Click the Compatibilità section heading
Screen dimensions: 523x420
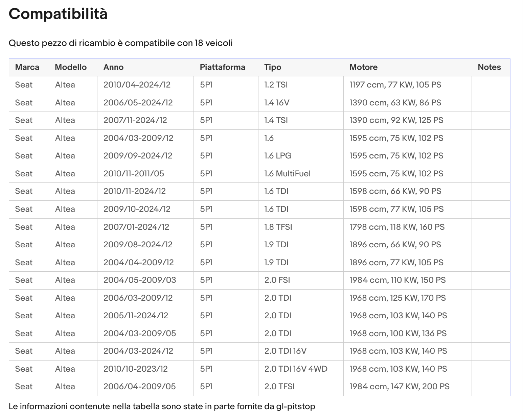point(58,14)
